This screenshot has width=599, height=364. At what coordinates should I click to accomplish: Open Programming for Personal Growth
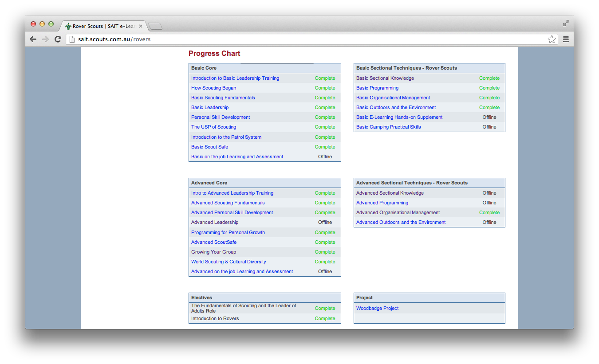tap(228, 232)
